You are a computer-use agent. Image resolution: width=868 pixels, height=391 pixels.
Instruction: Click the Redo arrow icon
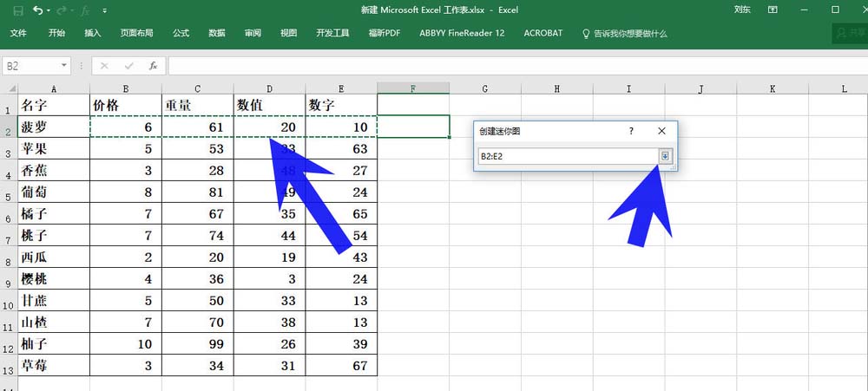(x=62, y=10)
